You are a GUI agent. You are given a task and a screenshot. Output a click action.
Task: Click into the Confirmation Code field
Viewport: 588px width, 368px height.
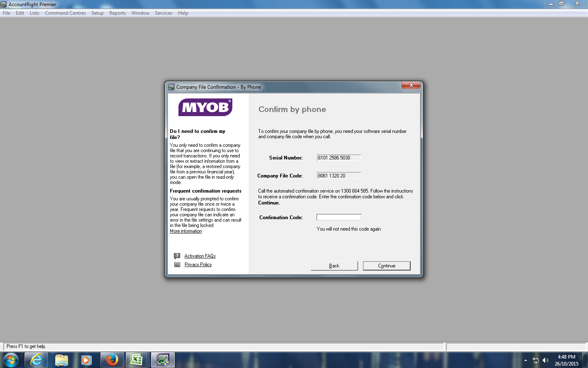coord(339,217)
